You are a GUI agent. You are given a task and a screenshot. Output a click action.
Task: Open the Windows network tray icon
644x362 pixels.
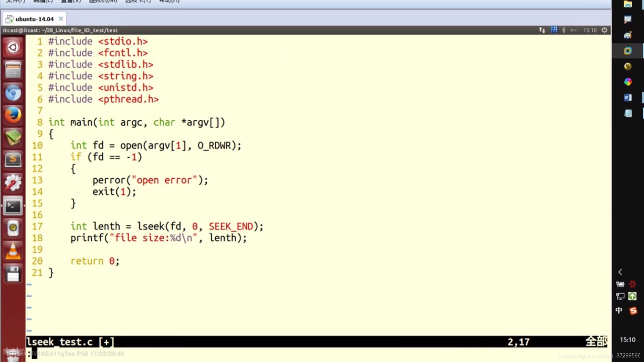coord(620,296)
